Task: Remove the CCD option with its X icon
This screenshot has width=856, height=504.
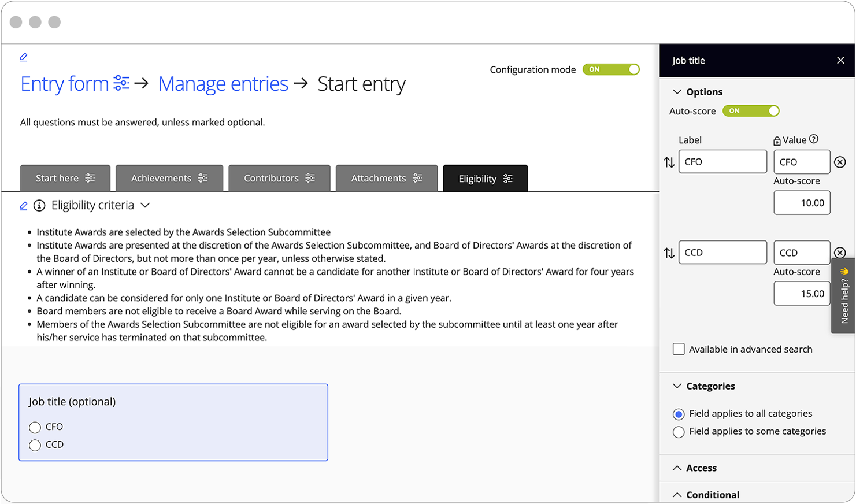Action: 840,253
